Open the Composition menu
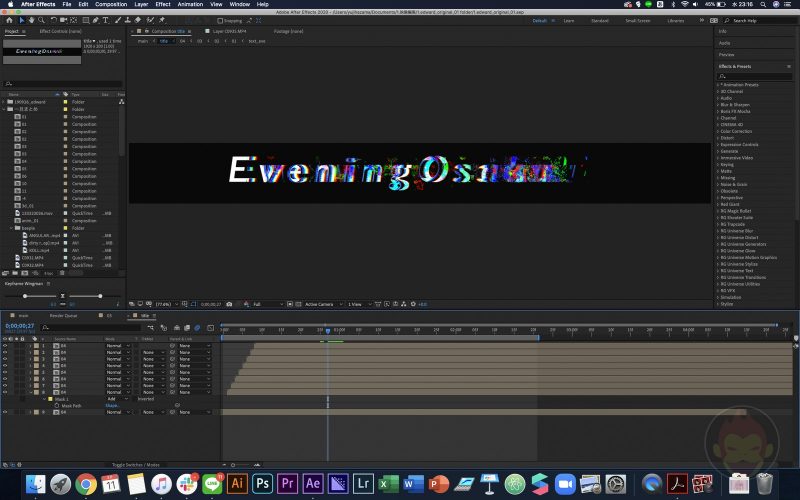Image resolution: width=800 pixels, height=500 pixels. [112, 4]
